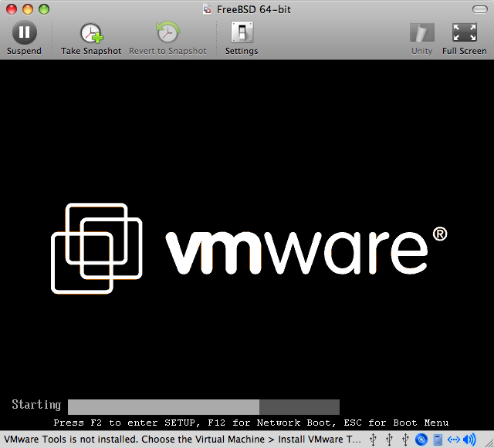Open the virtual machine Settings
This screenshot has width=494, height=448.
(242, 33)
